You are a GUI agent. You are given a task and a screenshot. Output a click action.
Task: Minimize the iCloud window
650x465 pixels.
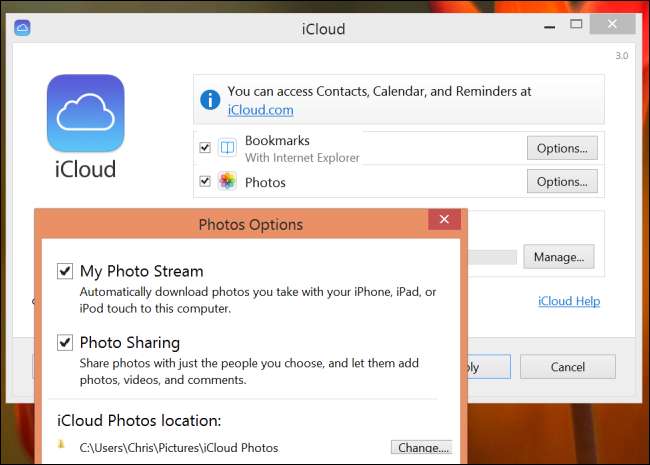pos(550,27)
